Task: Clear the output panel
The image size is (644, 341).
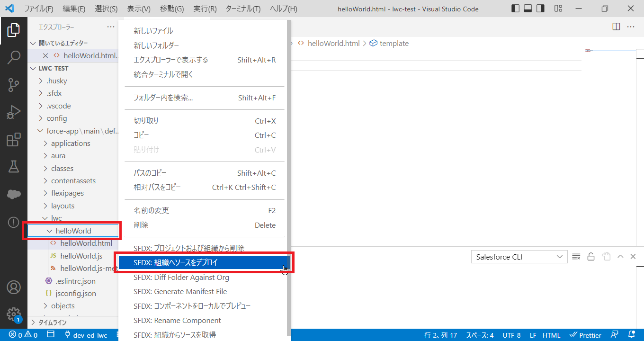Action: point(576,257)
